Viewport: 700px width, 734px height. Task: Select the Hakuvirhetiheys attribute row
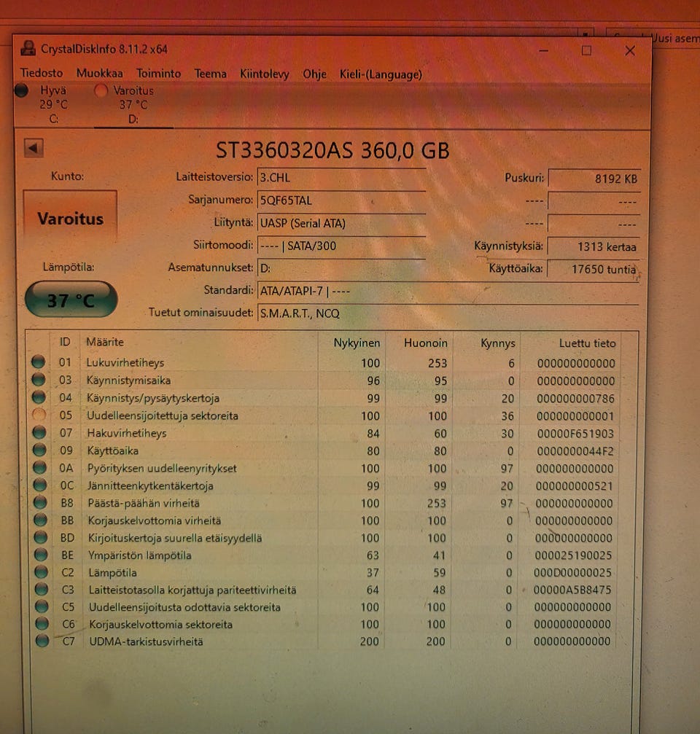(126, 433)
